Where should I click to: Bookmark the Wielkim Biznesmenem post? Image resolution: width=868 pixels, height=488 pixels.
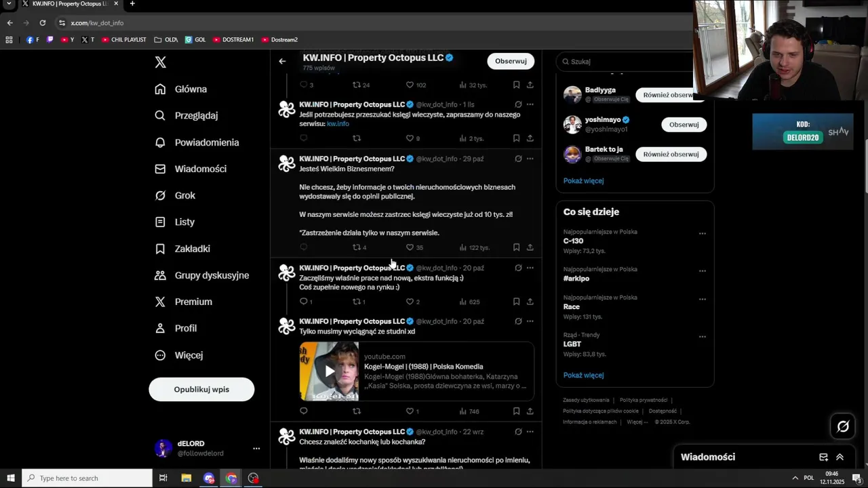516,247
